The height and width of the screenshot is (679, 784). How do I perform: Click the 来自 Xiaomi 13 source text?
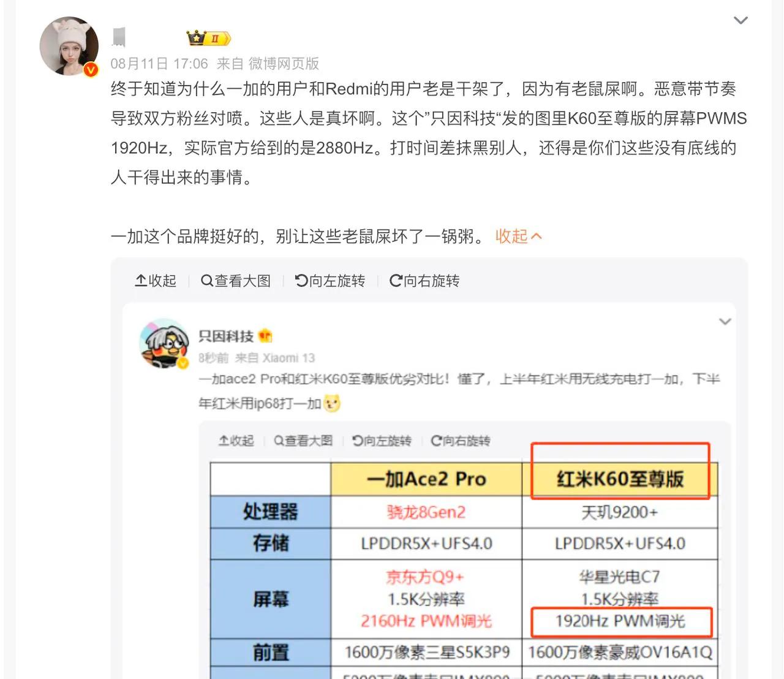pos(275,358)
